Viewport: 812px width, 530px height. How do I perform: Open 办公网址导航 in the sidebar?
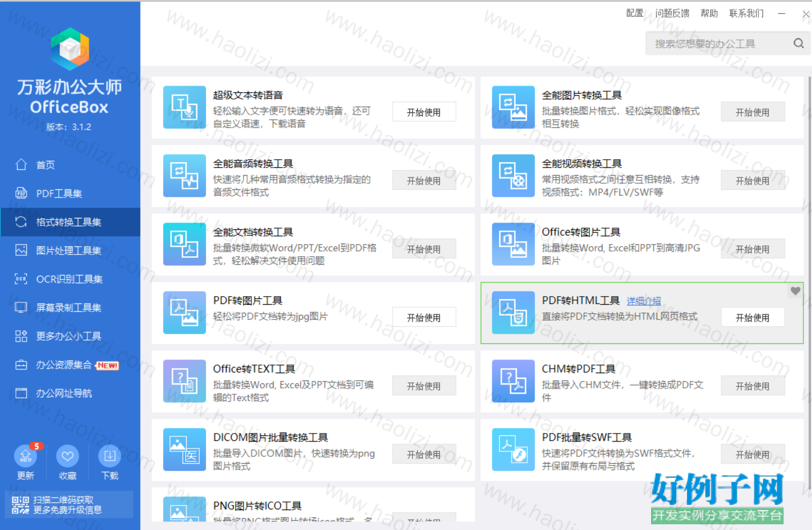point(70,393)
